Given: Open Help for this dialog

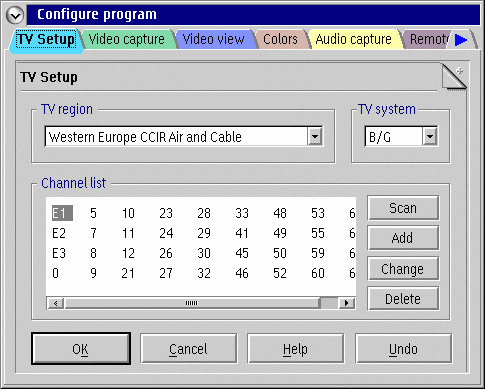Looking at the screenshot, I should [296, 349].
